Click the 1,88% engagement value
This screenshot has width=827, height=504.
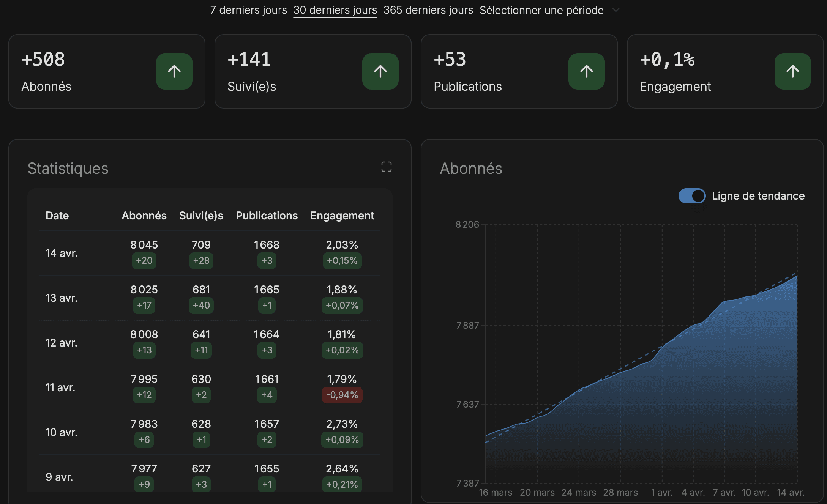pos(342,290)
